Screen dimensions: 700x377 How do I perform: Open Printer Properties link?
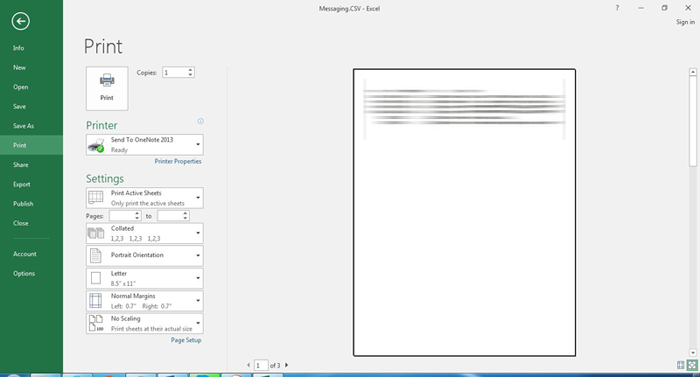178,161
